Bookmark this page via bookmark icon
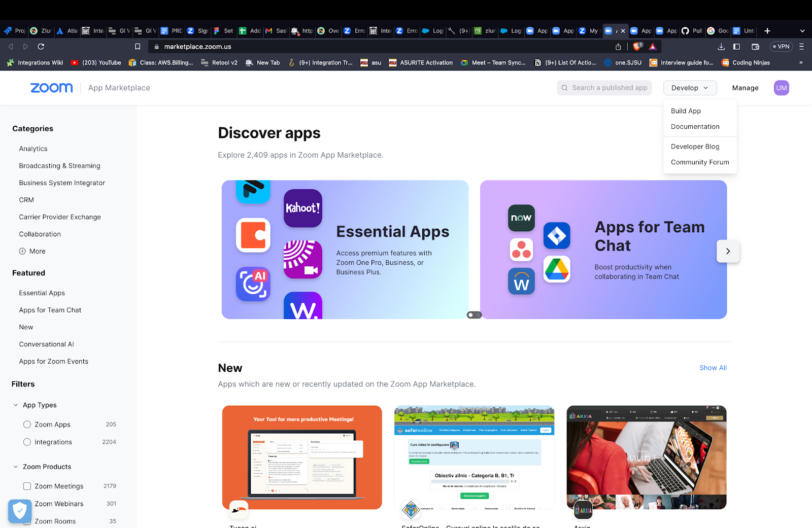812x528 pixels. [x=138, y=47]
